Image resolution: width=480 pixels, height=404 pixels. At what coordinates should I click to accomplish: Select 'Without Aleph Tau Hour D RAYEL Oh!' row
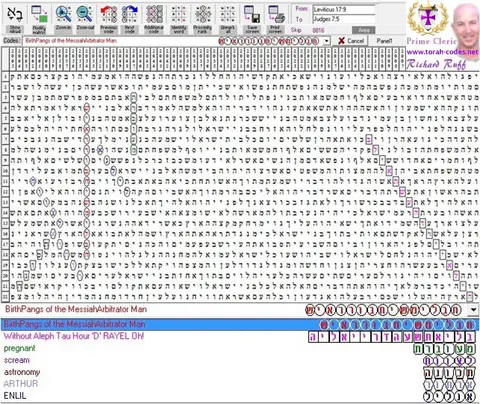tap(240, 336)
